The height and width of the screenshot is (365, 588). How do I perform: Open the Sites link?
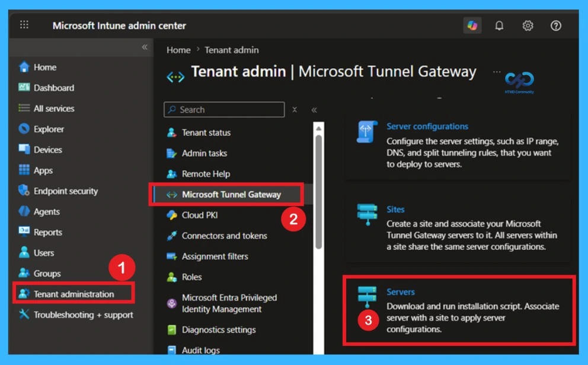(395, 209)
